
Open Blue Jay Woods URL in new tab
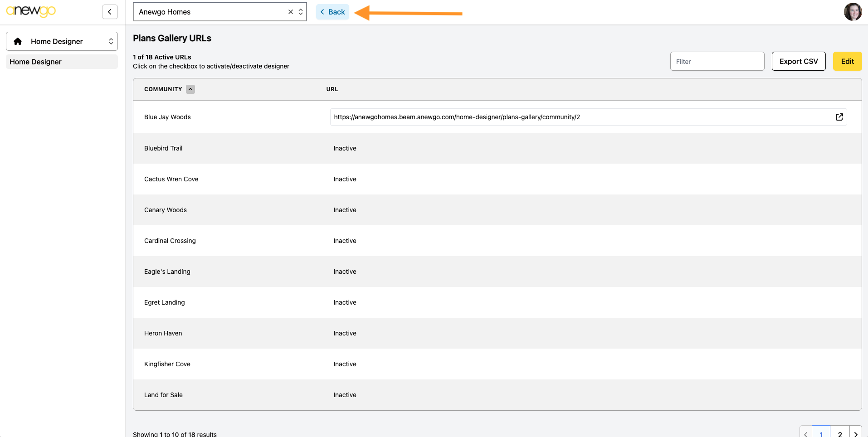click(839, 117)
